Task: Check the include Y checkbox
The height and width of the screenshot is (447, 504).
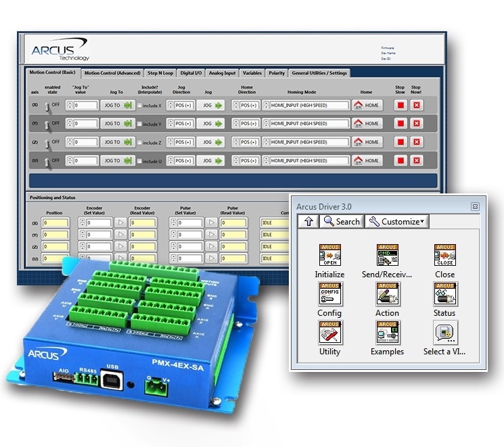Action: pos(139,124)
